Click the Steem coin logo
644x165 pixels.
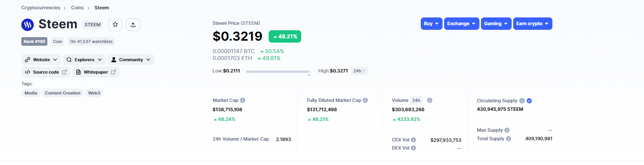click(28, 25)
